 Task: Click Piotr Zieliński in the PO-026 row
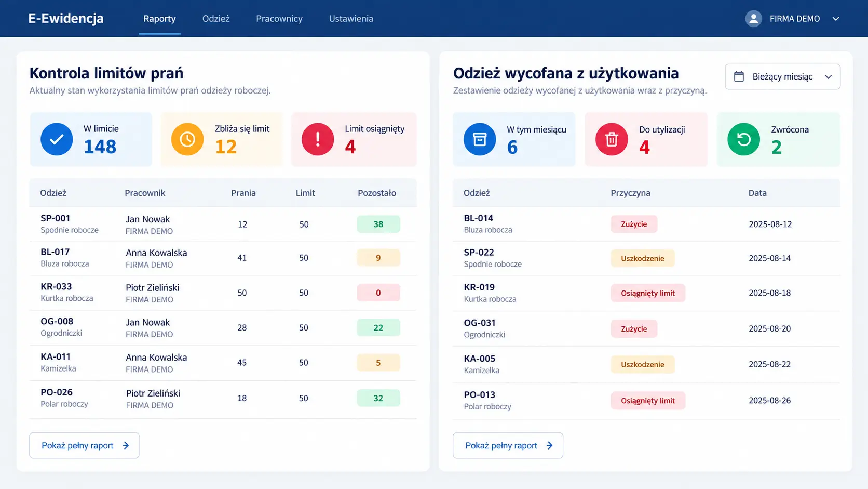click(x=153, y=393)
